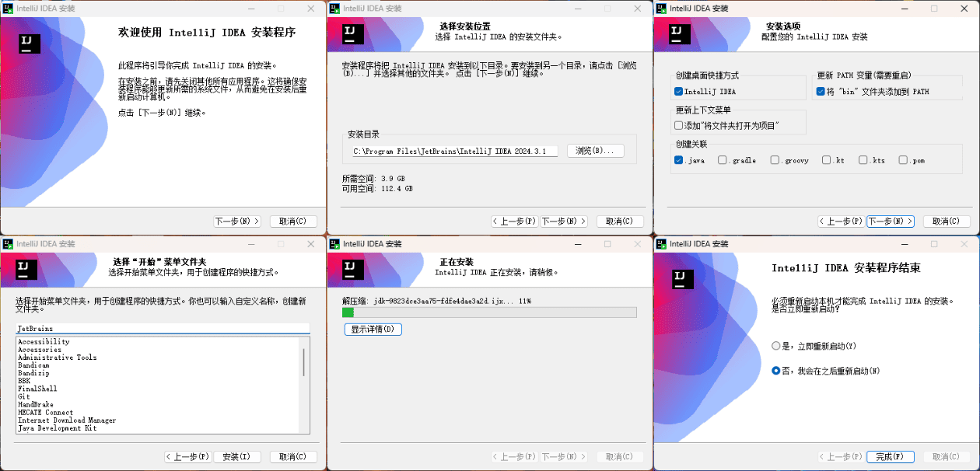
Task: Click the install directory path field
Action: (x=454, y=152)
